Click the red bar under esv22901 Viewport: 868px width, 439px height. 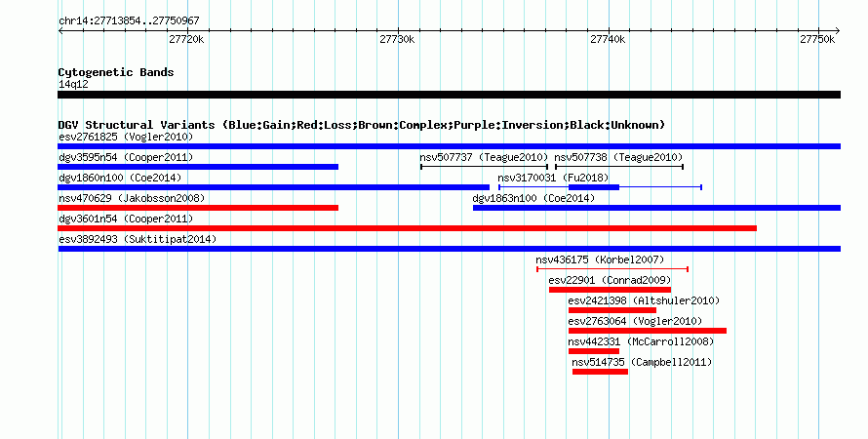pos(610,290)
